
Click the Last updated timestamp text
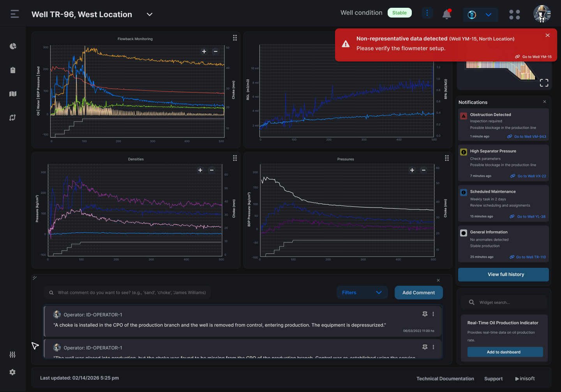[79, 378]
